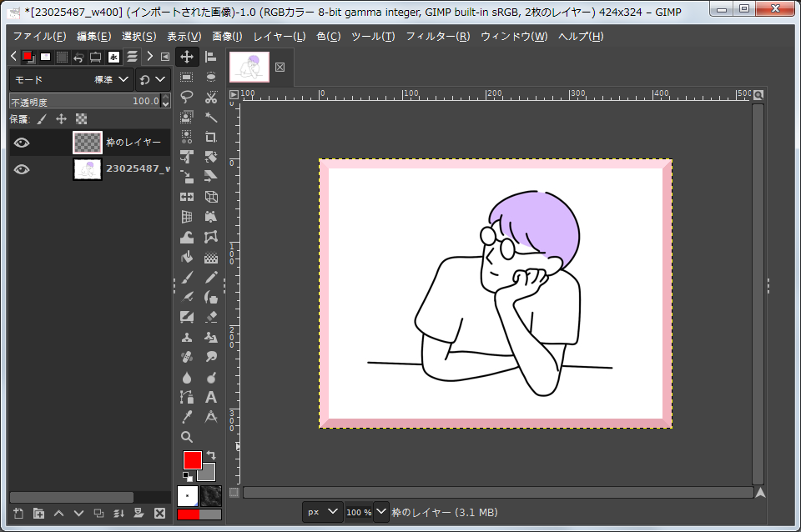
Task: Select the Clone stamp tool
Action: [187, 337]
